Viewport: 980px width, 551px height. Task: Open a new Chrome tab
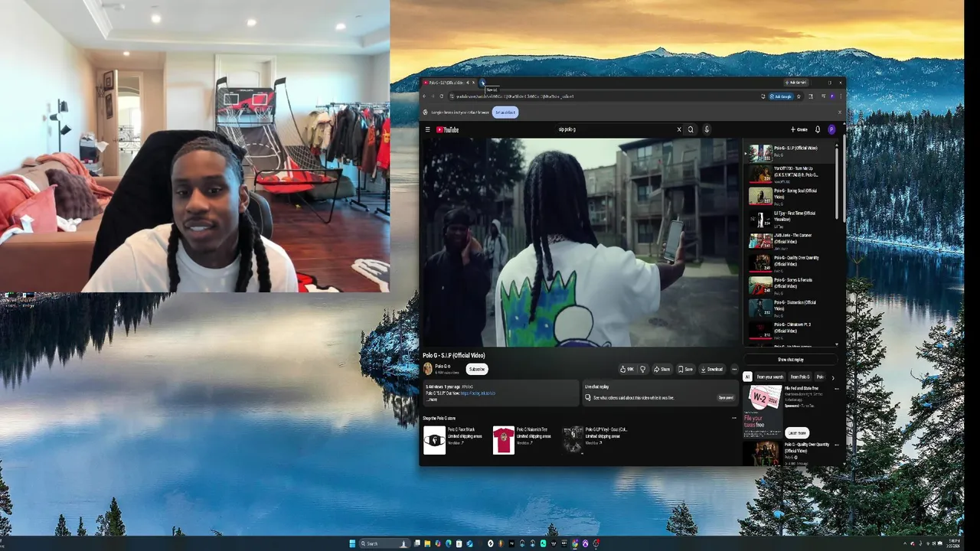(x=482, y=83)
